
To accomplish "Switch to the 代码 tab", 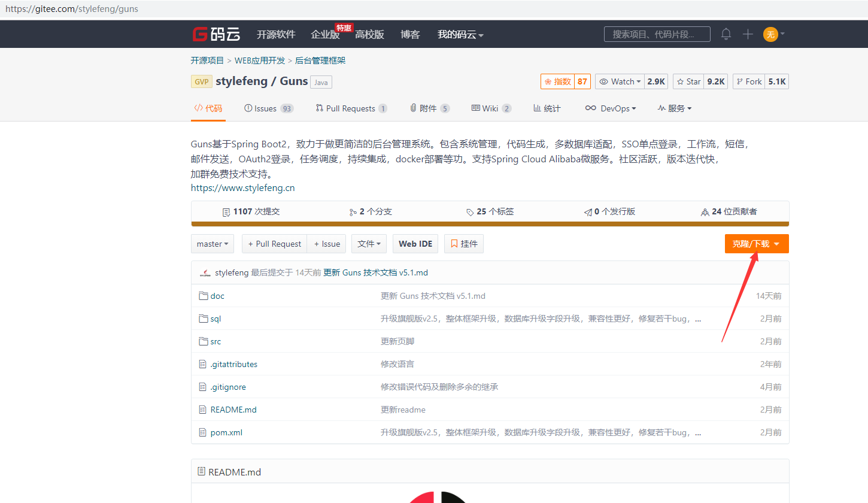I will point(208,108).
